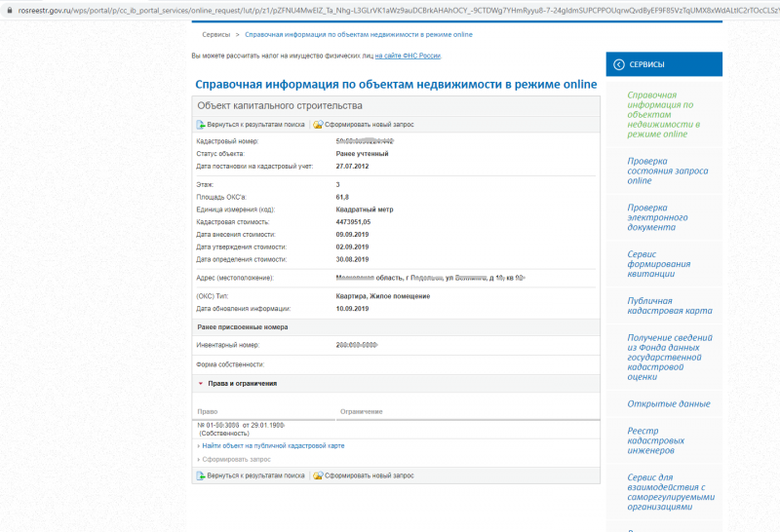780x532 pixels.
Task: Click the cadastral value 4473951,05
Action: (353, 222)
